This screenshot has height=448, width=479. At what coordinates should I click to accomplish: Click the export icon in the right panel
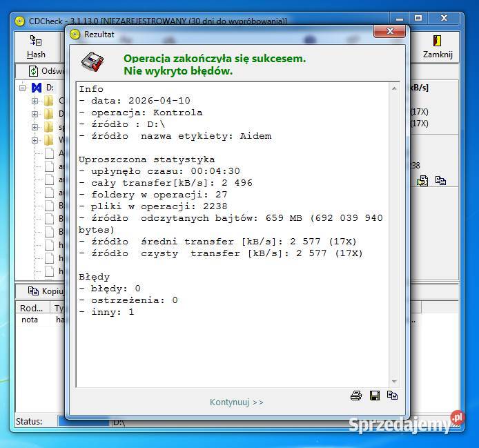(422, 181)
